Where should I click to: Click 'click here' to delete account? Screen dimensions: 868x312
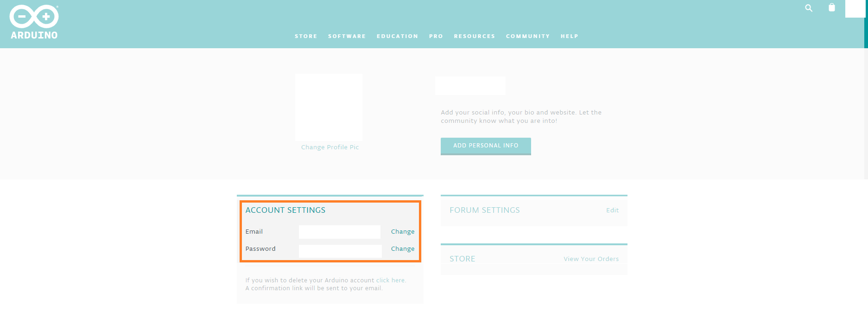pos(390,280)
